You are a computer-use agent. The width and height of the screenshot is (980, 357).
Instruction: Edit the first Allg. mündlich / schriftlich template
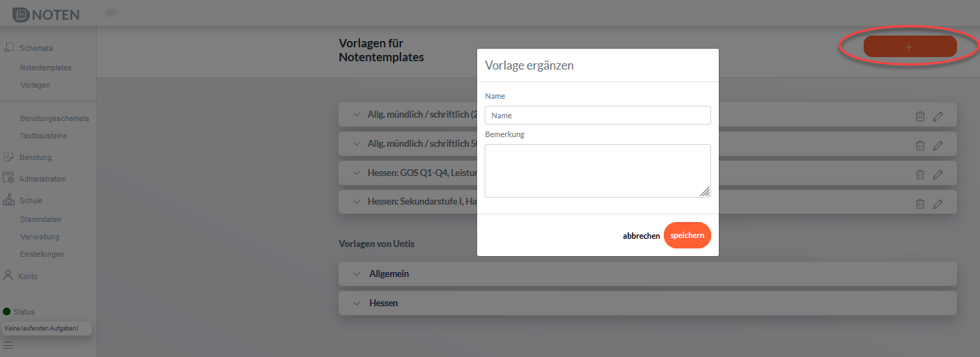(x=938, y=116)
